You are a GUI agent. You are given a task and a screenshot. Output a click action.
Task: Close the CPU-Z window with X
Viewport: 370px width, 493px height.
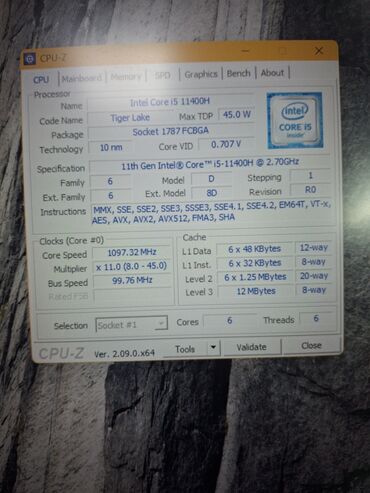319,51
